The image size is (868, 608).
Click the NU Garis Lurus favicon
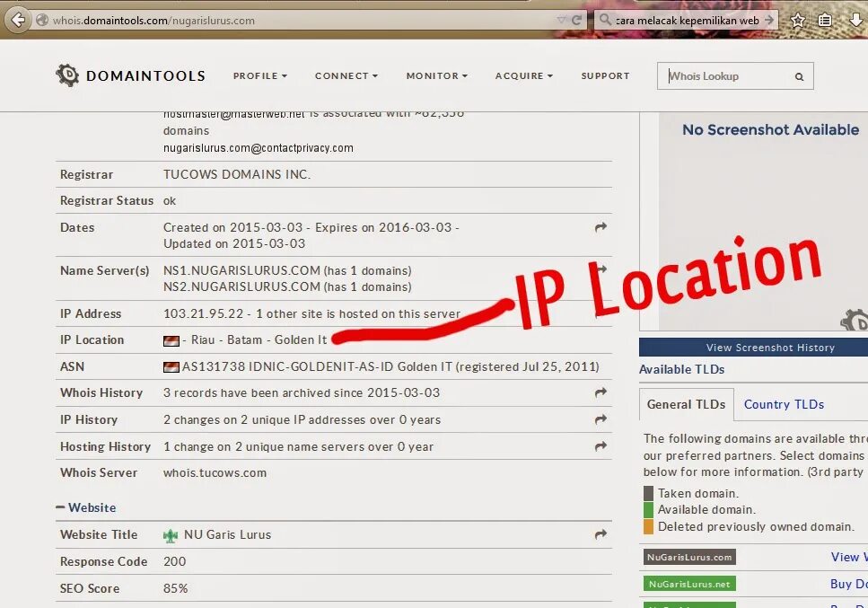[171, 535]
